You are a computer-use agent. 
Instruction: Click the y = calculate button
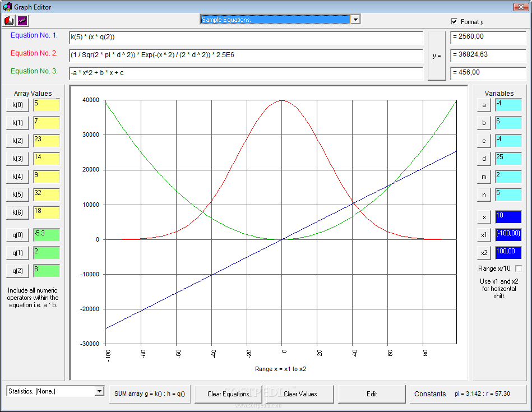pos(437,55)
